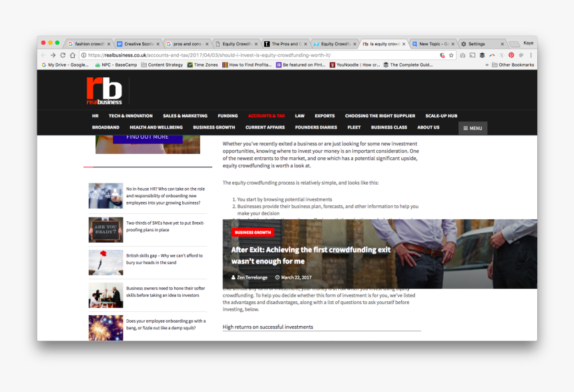Click the rb Real Business logo

[x=103, y=91]
